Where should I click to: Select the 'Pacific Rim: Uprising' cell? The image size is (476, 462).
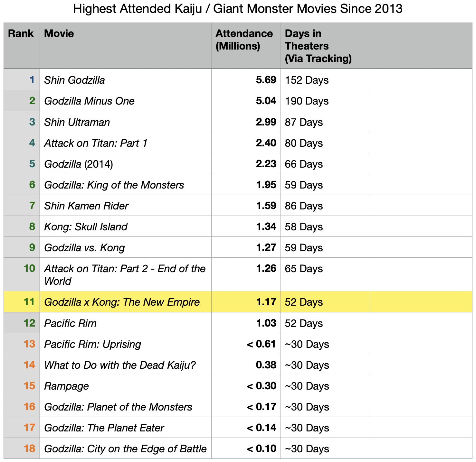click(x=126, y=344)
